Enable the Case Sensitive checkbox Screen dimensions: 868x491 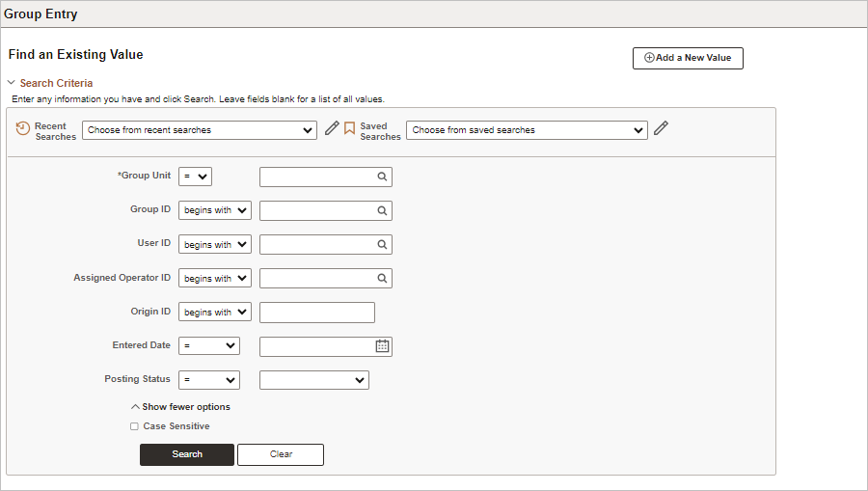pyautogui.click(x=134, y=426)
